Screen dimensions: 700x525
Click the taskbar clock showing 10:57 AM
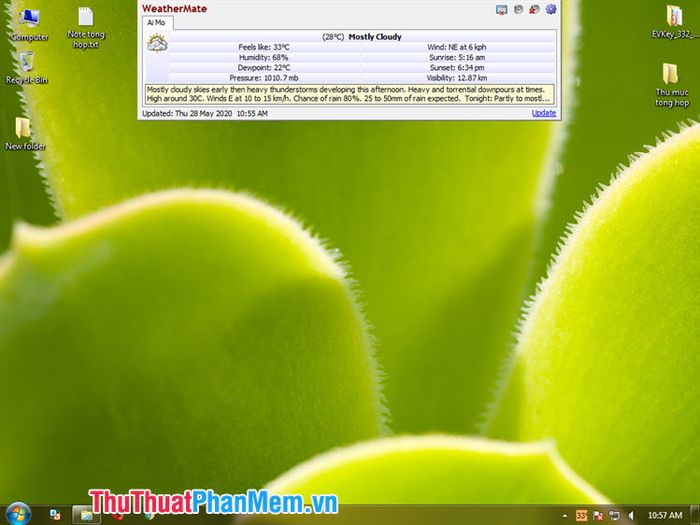click(665, 516)
